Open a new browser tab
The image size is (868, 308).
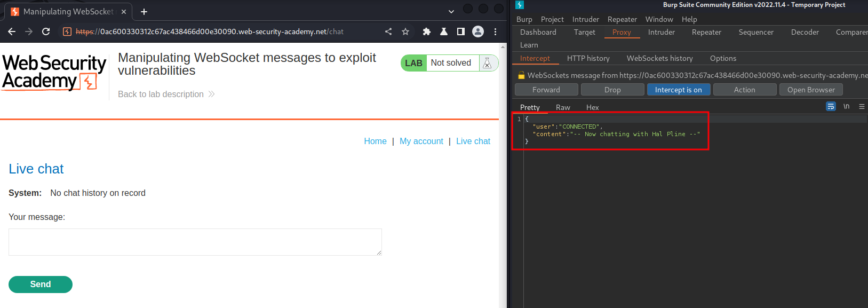(x=144, y=11)
